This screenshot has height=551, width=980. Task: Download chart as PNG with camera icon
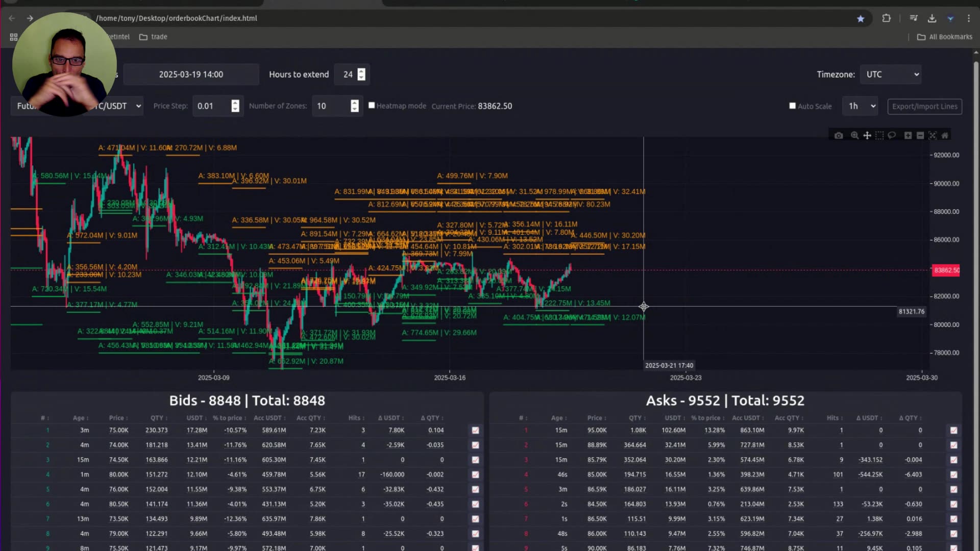coord(839,135)
